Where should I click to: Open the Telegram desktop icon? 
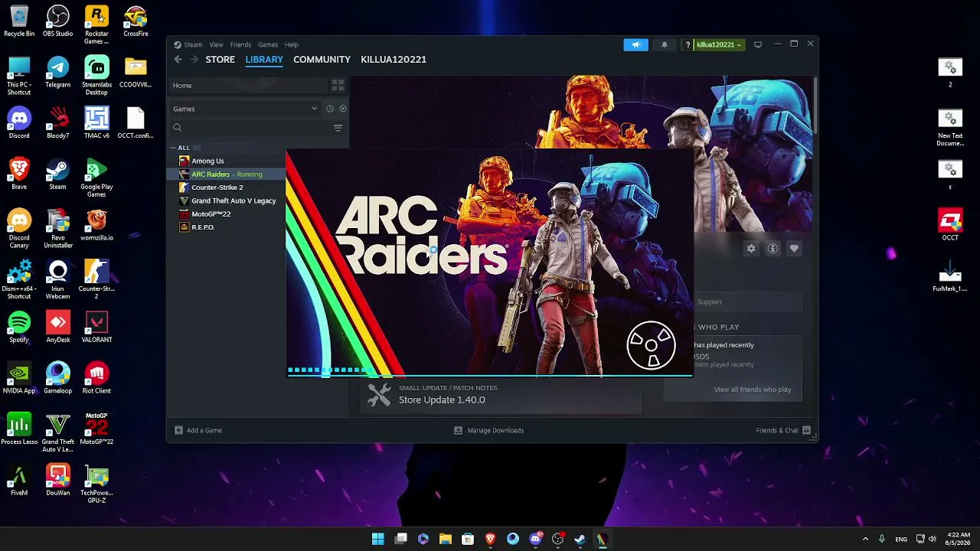[x=57, y=73]
